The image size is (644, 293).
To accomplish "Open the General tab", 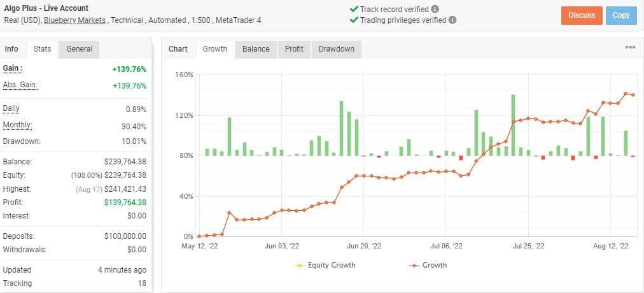I will [80, 49].
